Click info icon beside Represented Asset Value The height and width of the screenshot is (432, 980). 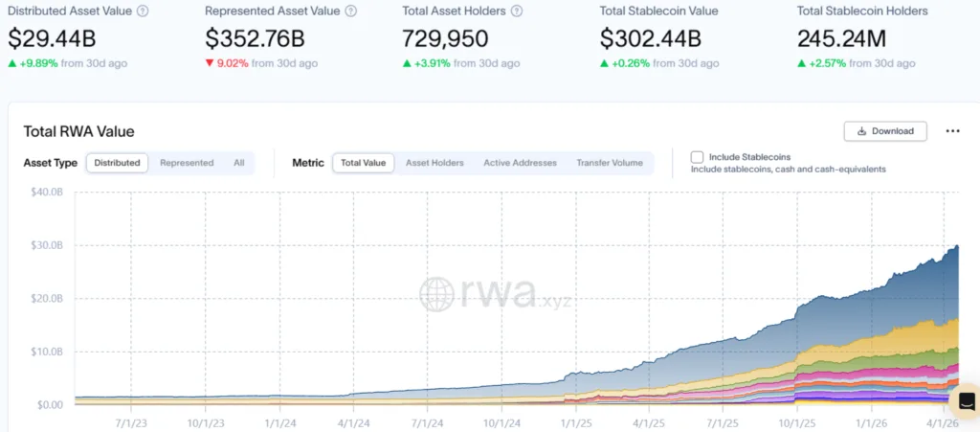(350, 11)
